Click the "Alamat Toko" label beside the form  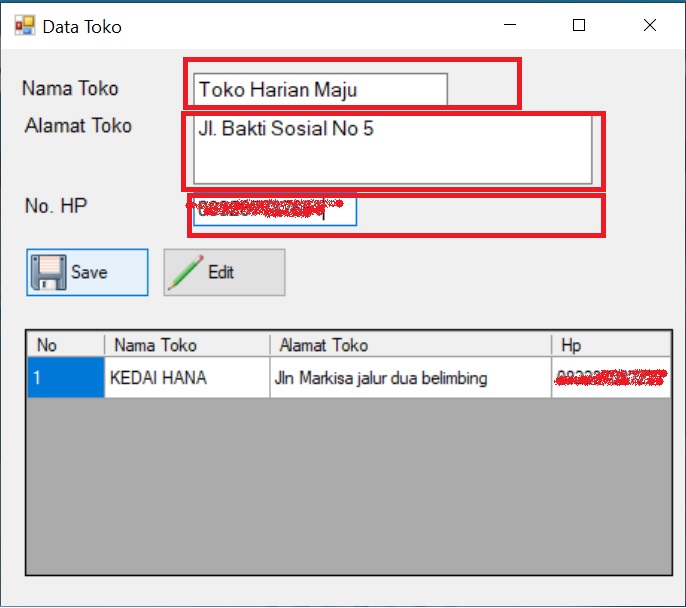point(78,126)
